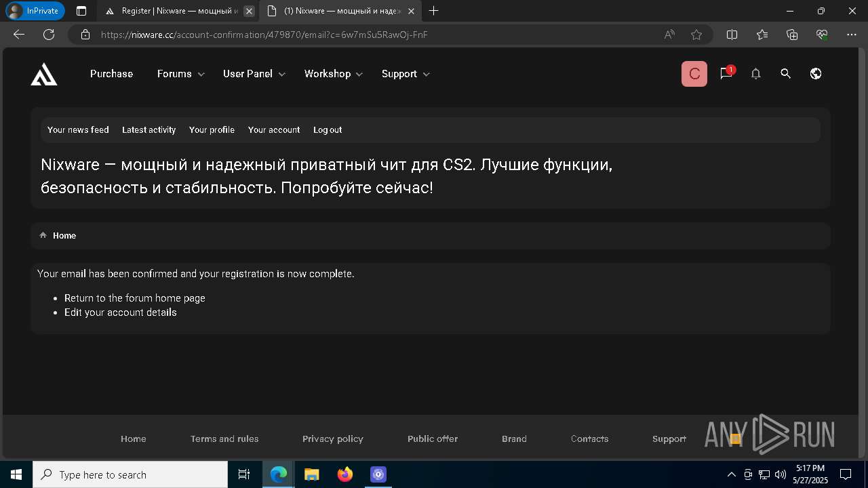Click the Read aloud icon
Image resolution: width=868 pixels, height=488 pixels.
[x=669, y=35]
